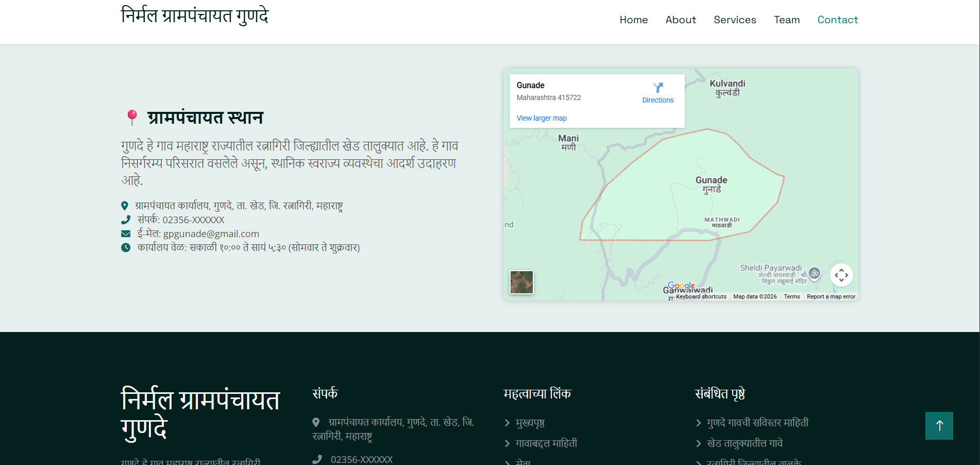The height and width of the screenshot is (465, 980).
Task: Go to the About page
Action: tap(680, 20)
